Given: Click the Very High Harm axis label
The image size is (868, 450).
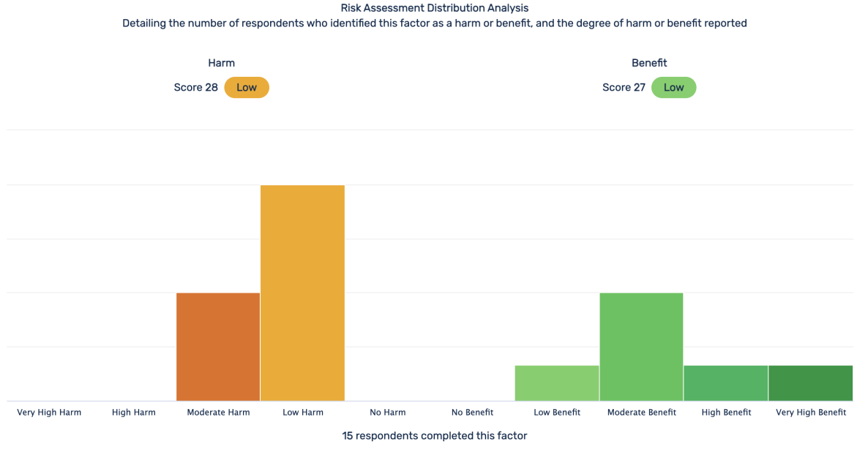Looking at the screenshot, I should pos(49,413).
